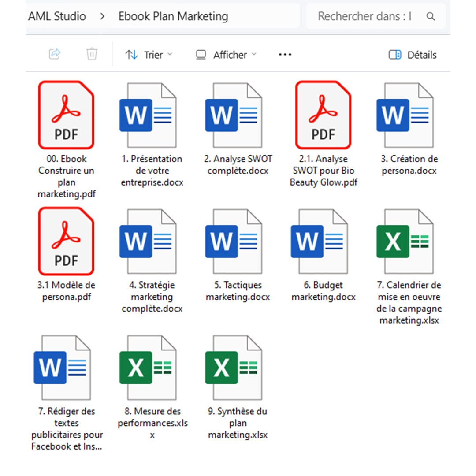Select the 7. Rédiger des textes publicitaires Word icon
The width and height of the screenshot is (476, 476).
(62, 368)
